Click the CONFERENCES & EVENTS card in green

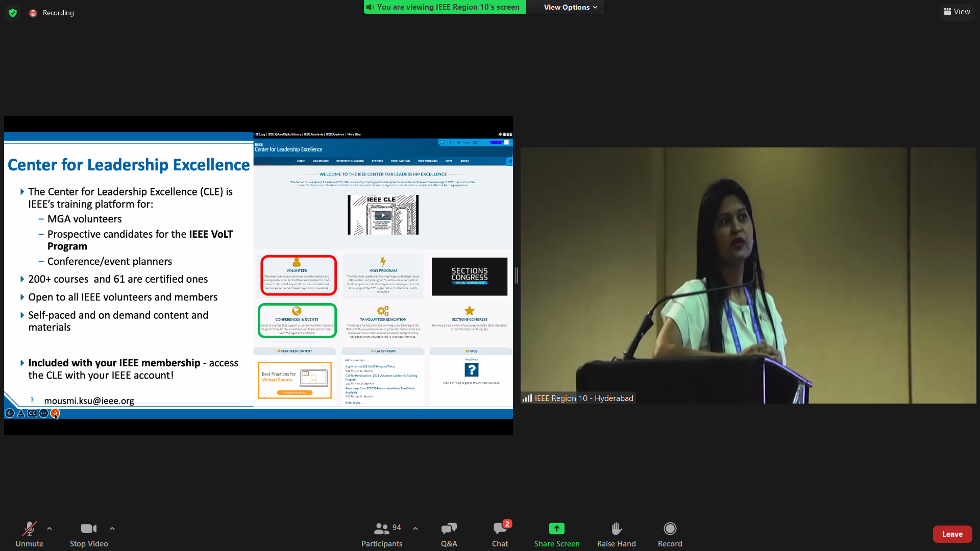tap(298, 321)
